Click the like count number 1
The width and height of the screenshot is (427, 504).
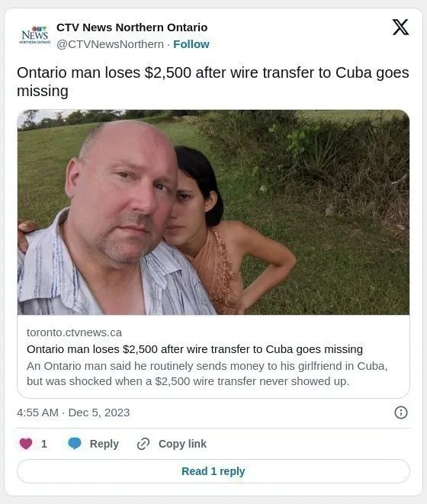click(44, 444)
